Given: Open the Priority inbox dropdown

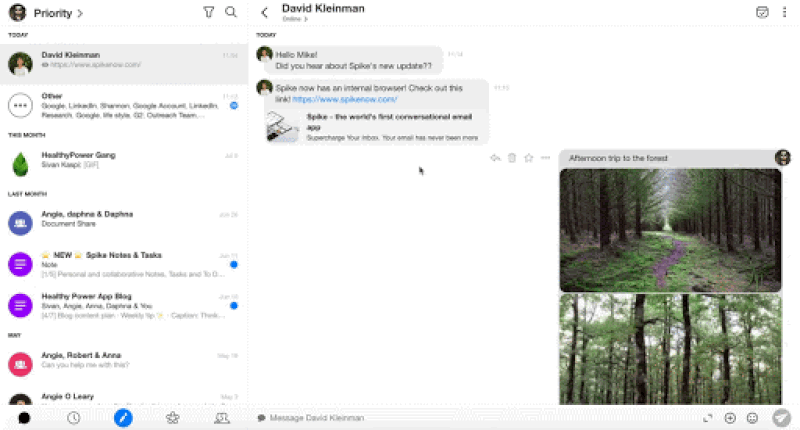Looking at the screenshot, I should pos(58,13).
